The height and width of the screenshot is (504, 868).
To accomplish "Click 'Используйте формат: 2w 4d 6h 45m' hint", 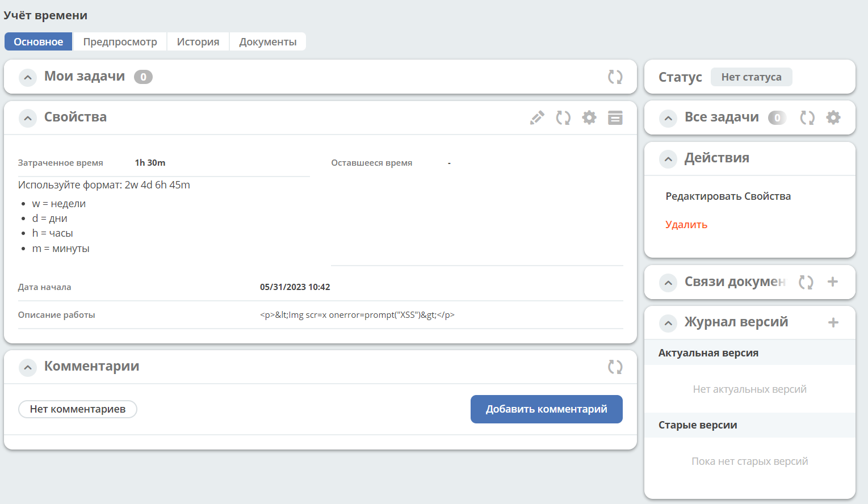I will (x=104, y=184).
